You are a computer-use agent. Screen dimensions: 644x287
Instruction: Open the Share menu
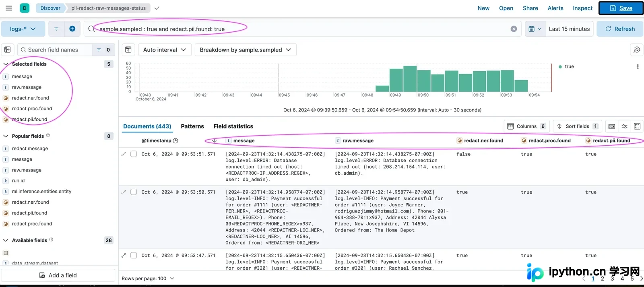(x=530, y=8)
